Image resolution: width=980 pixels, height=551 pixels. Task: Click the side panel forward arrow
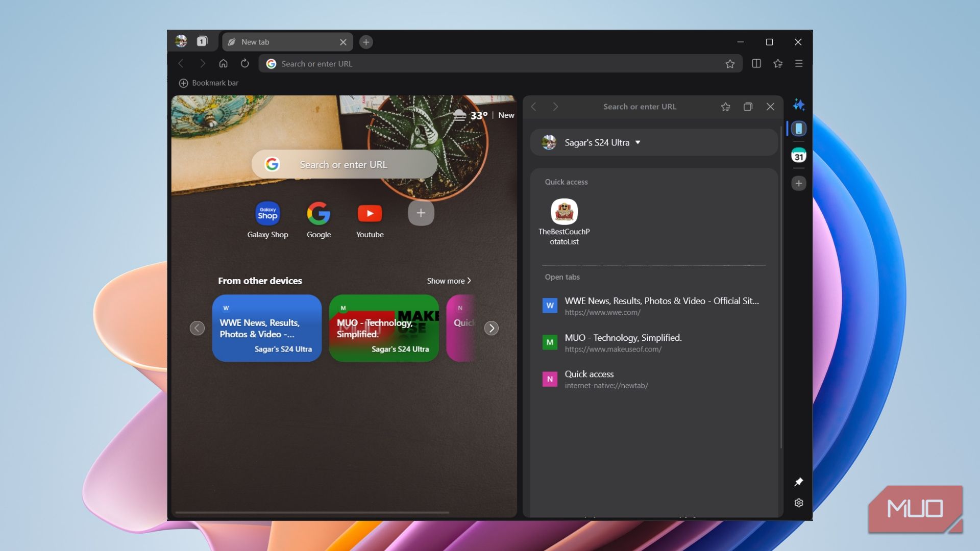[555, 107]
